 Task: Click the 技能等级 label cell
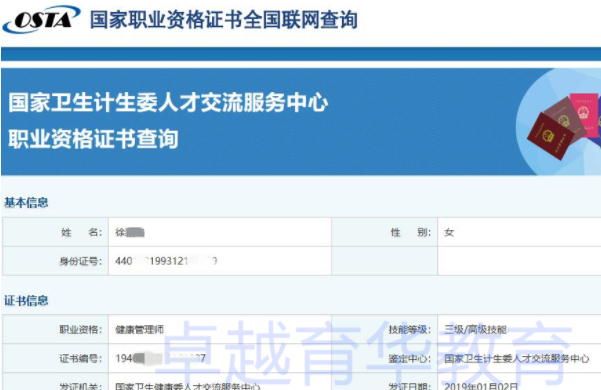(384, 329)
